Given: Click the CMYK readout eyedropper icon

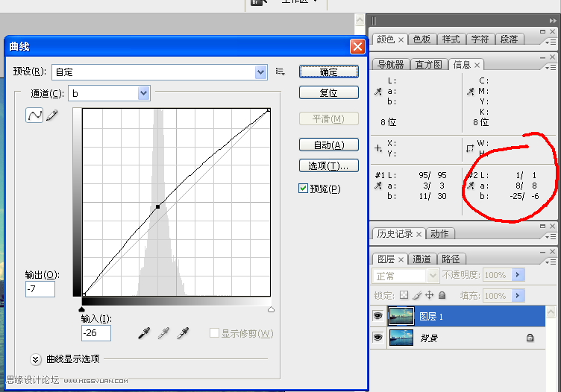Looking at the screenshot, I should tap(471, 92).
